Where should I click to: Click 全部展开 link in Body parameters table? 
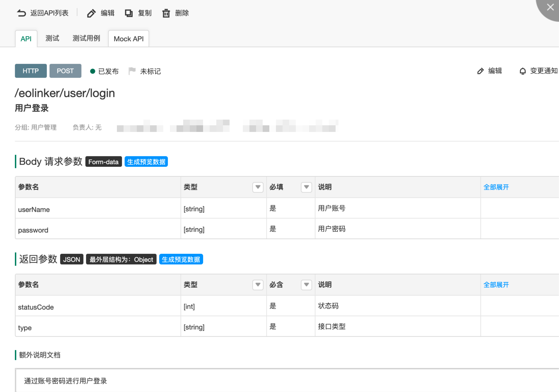496,187
